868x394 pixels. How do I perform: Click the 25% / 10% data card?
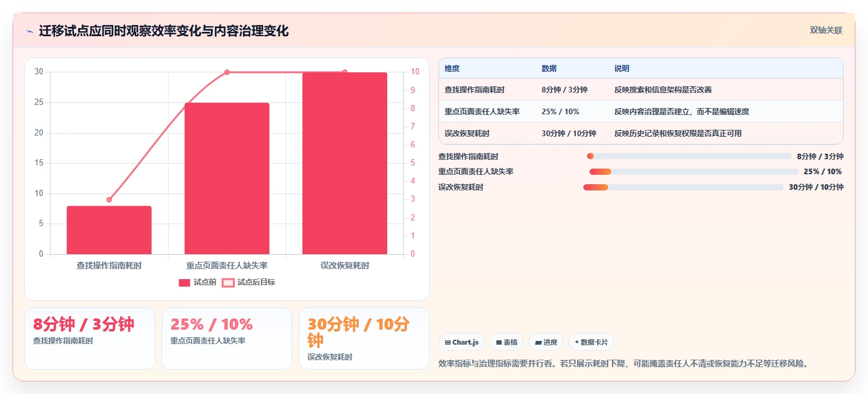pos(227,338)
